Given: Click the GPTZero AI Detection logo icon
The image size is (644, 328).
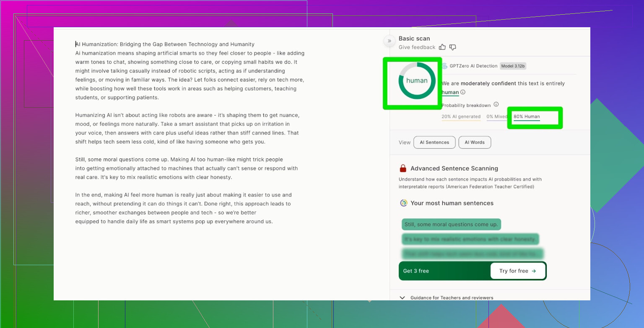Looking at the screenshot, I should (x=444, y=66).
